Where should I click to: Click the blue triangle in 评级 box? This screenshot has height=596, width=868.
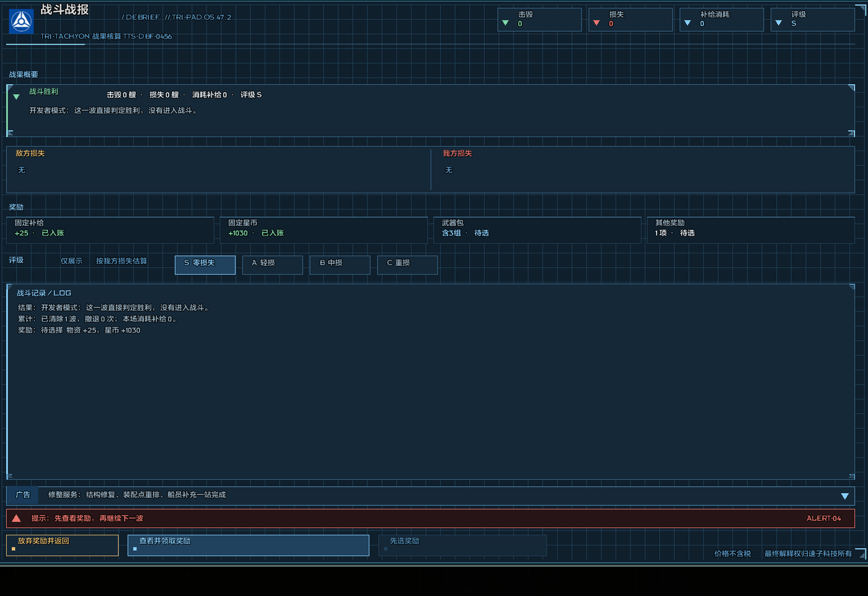[x=779, y=23]
